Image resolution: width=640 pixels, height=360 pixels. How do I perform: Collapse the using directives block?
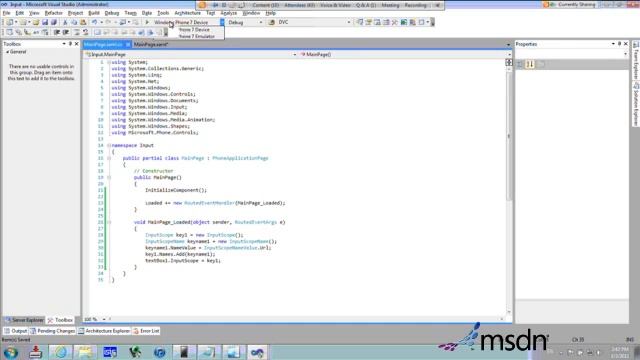pos(109,62)
